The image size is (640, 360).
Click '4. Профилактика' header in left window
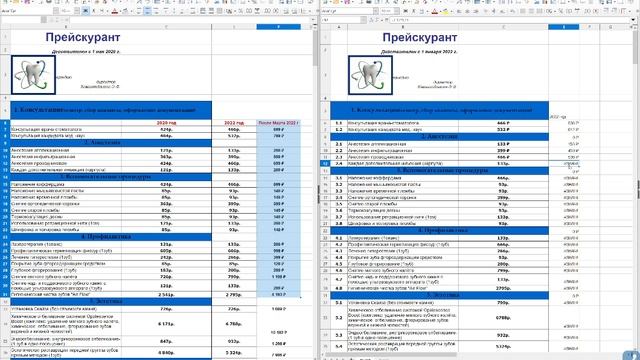coord(106,236)
